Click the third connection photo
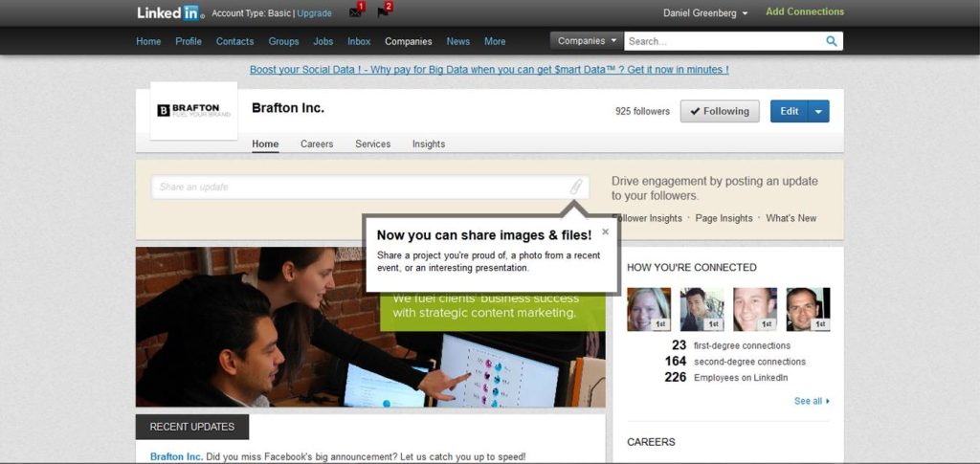 coord(755,309)
